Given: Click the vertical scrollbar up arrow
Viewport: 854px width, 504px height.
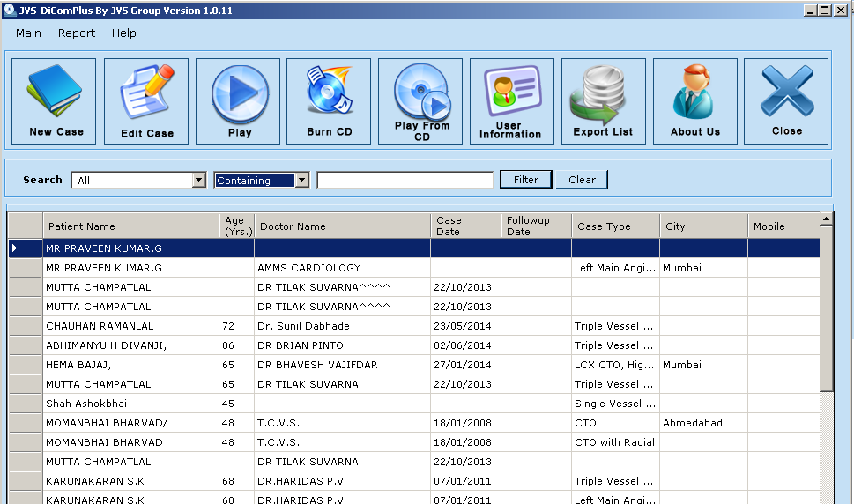Looking at the screenshot, I should [x=826, y=219].
